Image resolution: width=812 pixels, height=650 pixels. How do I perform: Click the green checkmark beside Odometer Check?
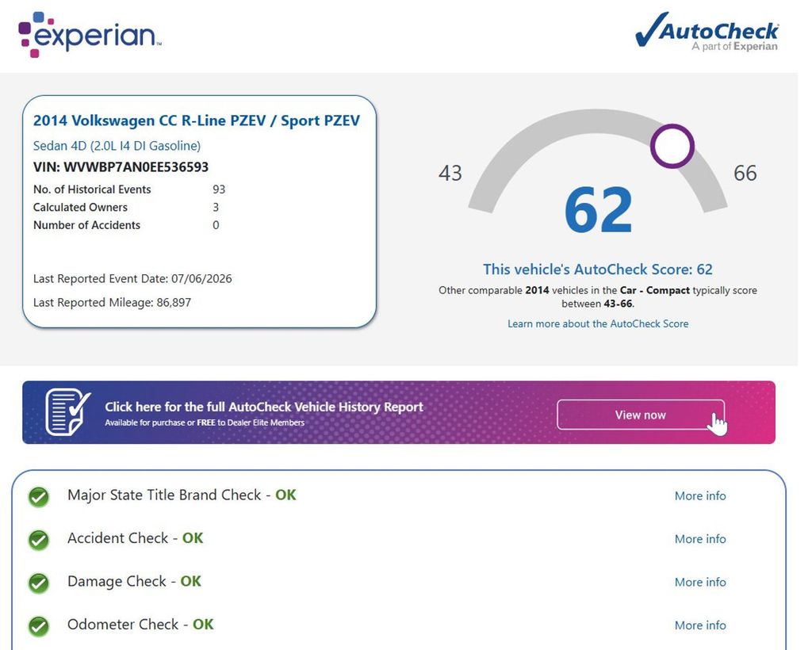pos(38,625)
